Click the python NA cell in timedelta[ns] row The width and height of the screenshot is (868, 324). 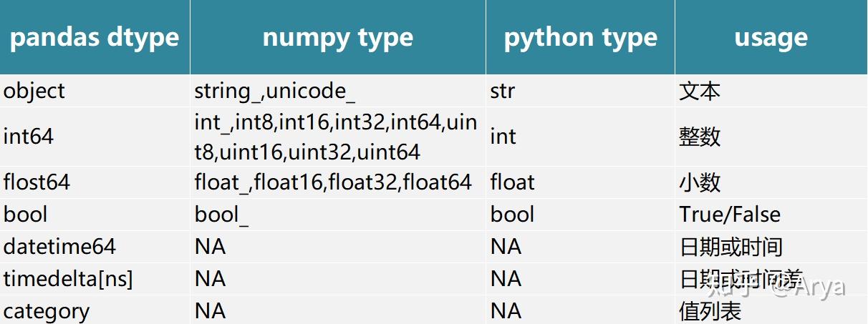(580, 279)
